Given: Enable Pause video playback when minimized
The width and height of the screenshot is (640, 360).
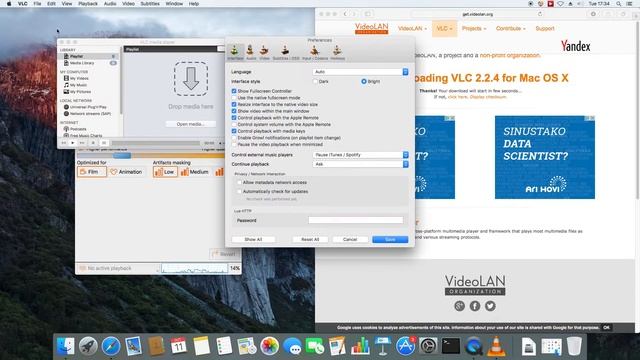Looking at the screenshot, I should 234,144.
